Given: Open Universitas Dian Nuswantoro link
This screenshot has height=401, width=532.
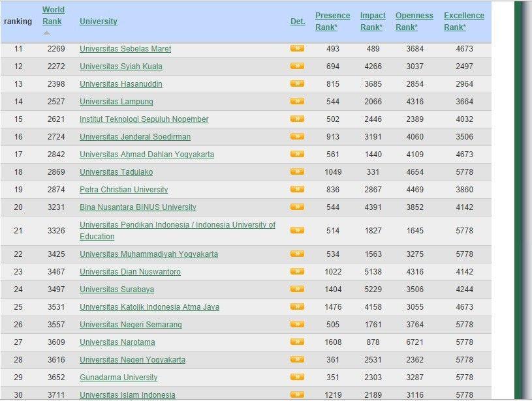Looking at the screenshot, I should point(130,272).
